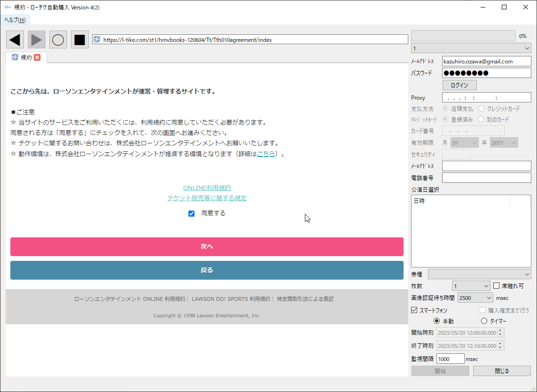The width and height of the screenshot is (537, 392).
Task: Choose 店頭支払 payment option
Action: click(445, 109)
